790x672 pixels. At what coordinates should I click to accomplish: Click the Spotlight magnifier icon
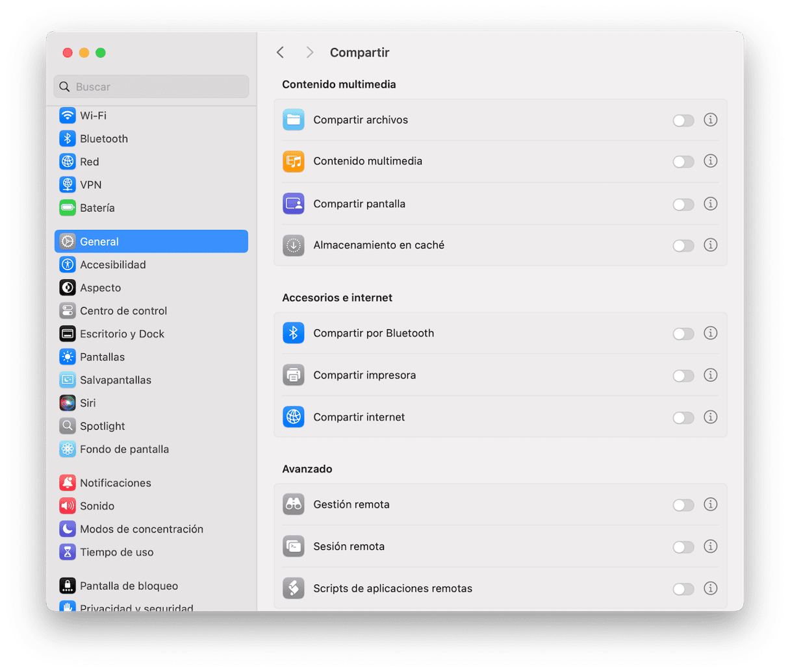click(68, 426)
